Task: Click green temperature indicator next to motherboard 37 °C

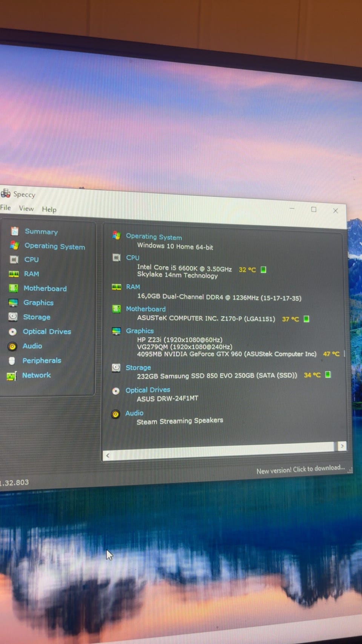Action: tap(306, 319)
